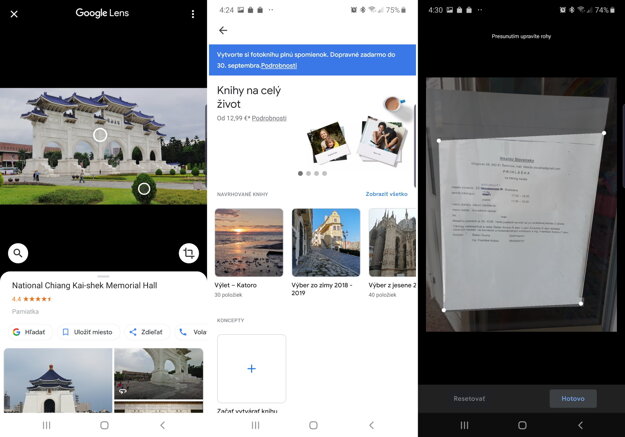Tap Zobraziť všetko link for suggested books
Viewport: 625px width, 437px height.
click(x=387, y=194)
